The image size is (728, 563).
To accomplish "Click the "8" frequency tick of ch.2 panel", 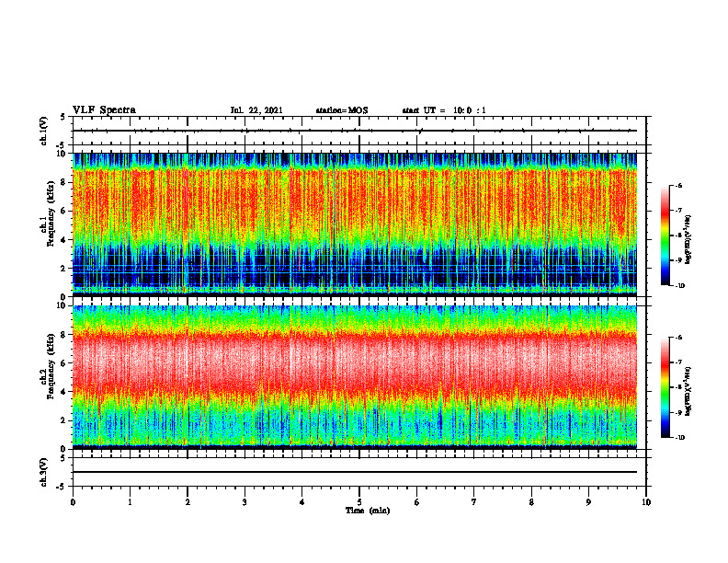I will (64, 335).
